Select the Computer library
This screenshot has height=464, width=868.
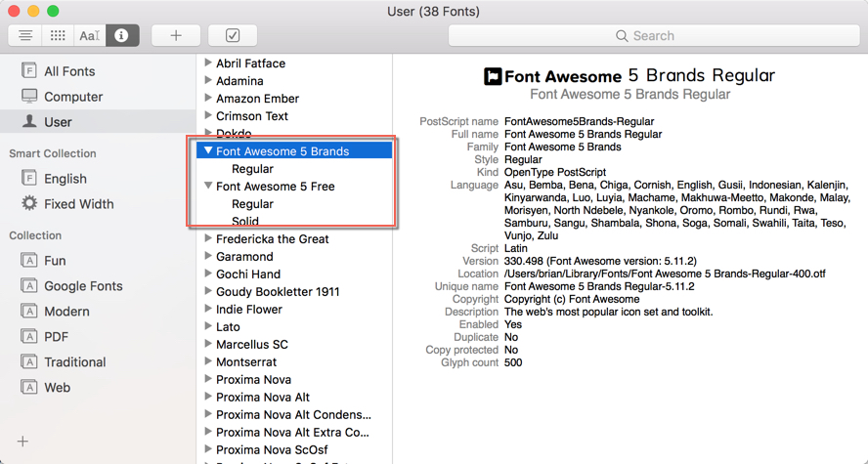pos(98,97)
